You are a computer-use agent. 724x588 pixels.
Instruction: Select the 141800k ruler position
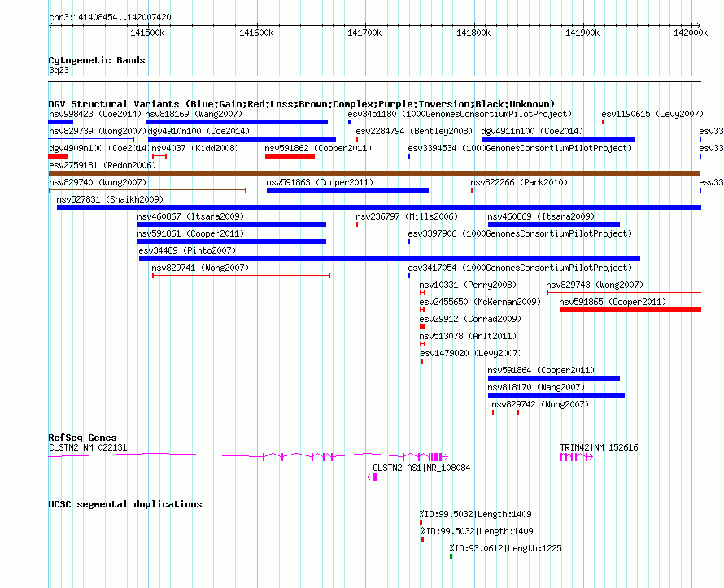point(473,33)
